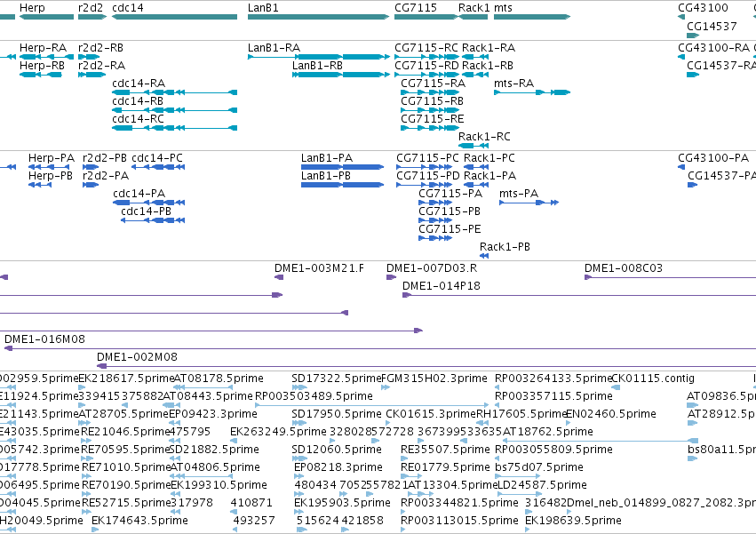Click the CG14537 gene label
This screenshot has width=756, height=534.
click(712, 26)
